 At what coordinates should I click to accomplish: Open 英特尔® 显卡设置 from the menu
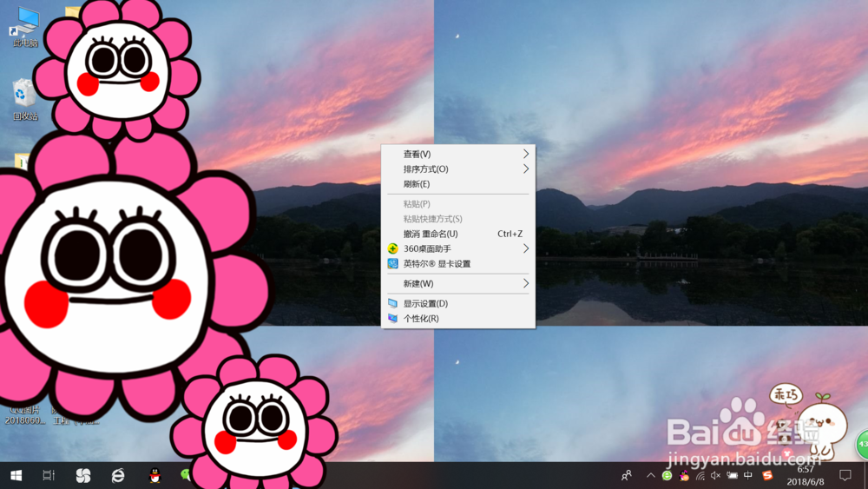458,263
